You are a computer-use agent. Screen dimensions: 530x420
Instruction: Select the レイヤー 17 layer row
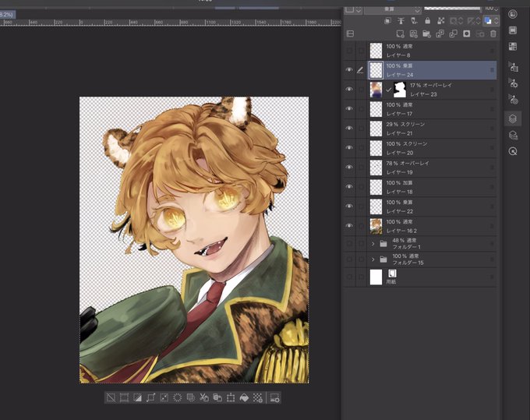tap(432, 109)
